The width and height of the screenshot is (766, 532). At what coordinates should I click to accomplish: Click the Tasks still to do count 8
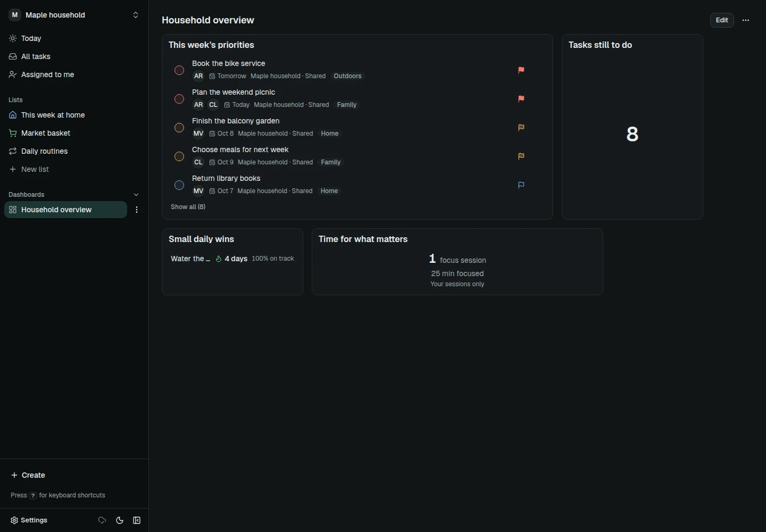[x=632, y=134]
